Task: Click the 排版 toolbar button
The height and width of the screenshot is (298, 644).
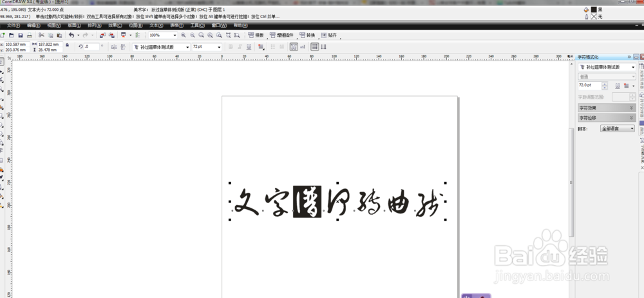Action: pos(256,35)
